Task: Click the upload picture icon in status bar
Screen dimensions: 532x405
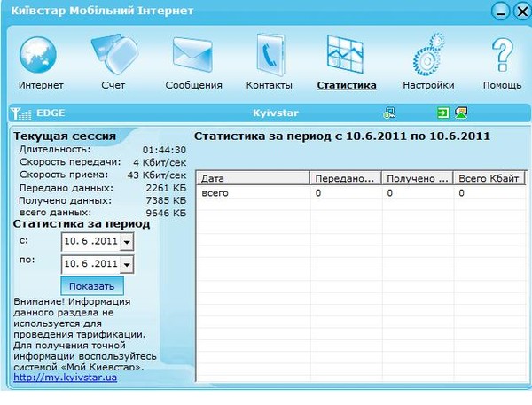Action: (461, 113)
